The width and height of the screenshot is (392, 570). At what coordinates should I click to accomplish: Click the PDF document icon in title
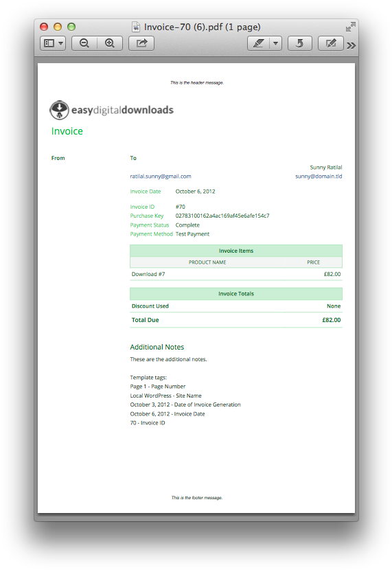tap(136, 27)
